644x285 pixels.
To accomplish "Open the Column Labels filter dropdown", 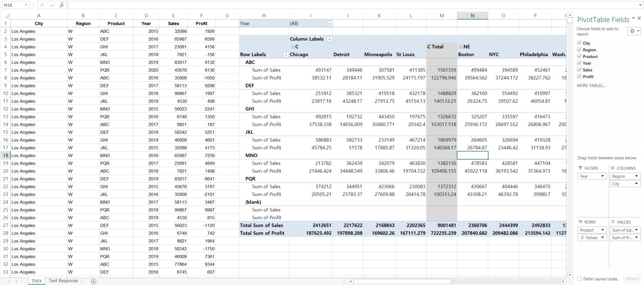I will pos(329,40).
